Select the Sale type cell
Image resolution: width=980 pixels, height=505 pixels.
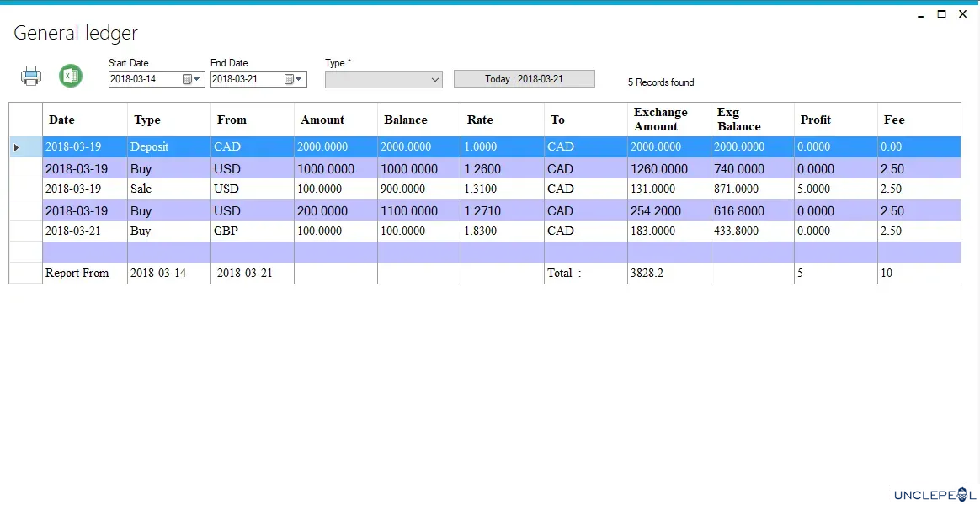(x=168, y=189)
